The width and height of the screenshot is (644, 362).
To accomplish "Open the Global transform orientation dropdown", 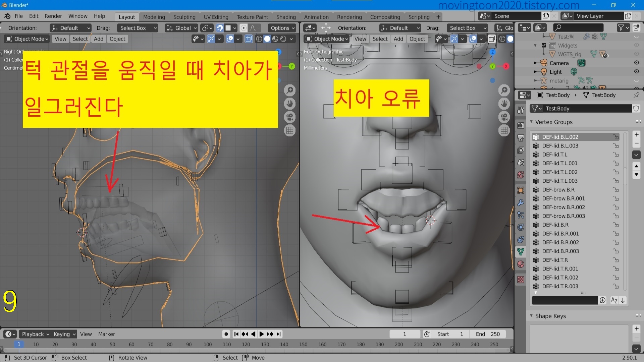I will point(181,28).
